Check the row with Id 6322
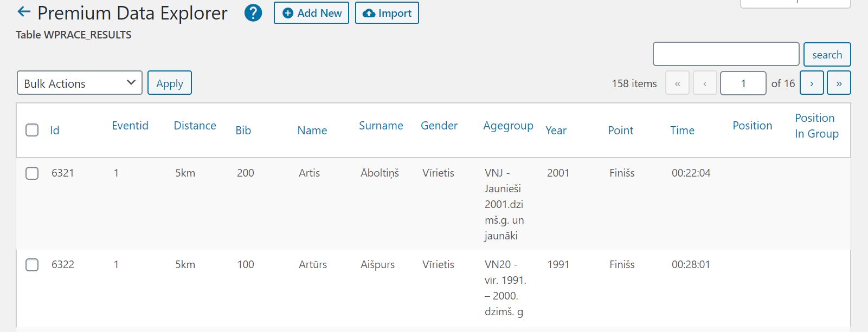 coord(32,264)
